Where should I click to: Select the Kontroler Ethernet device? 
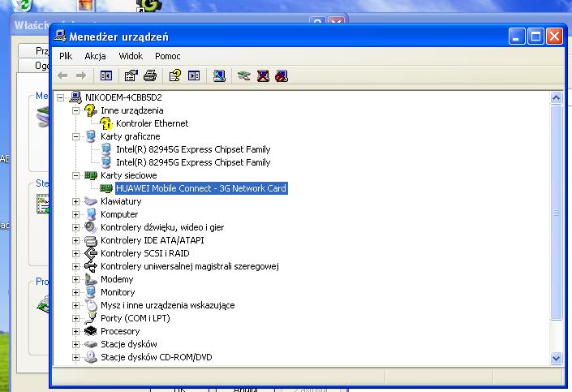coord(152,123)
